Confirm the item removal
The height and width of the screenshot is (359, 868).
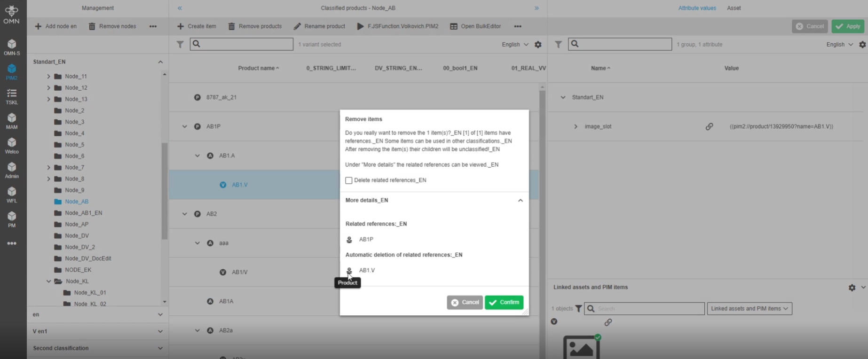coord(504,302)
